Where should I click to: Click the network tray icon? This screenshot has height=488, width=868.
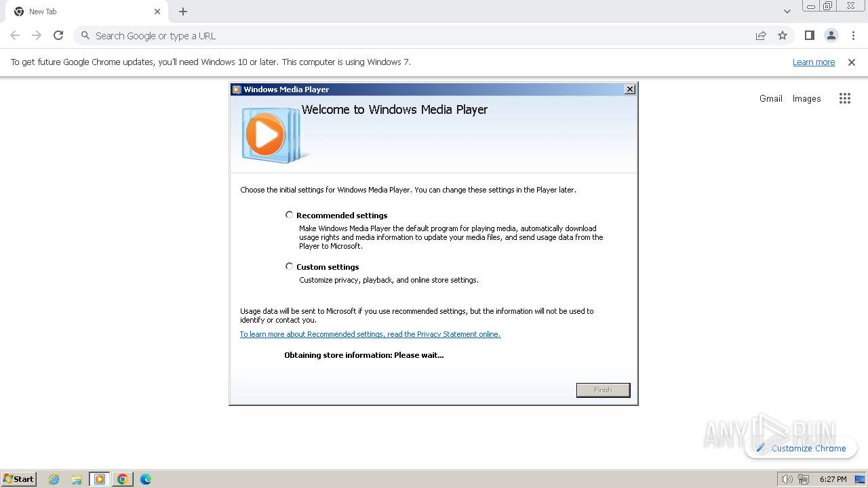(804, 479)
